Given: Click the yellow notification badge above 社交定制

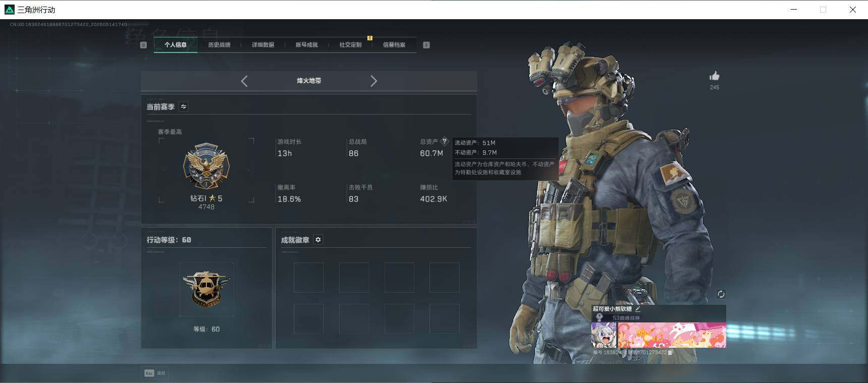Looking at the screenshot, I should (370, 38).
